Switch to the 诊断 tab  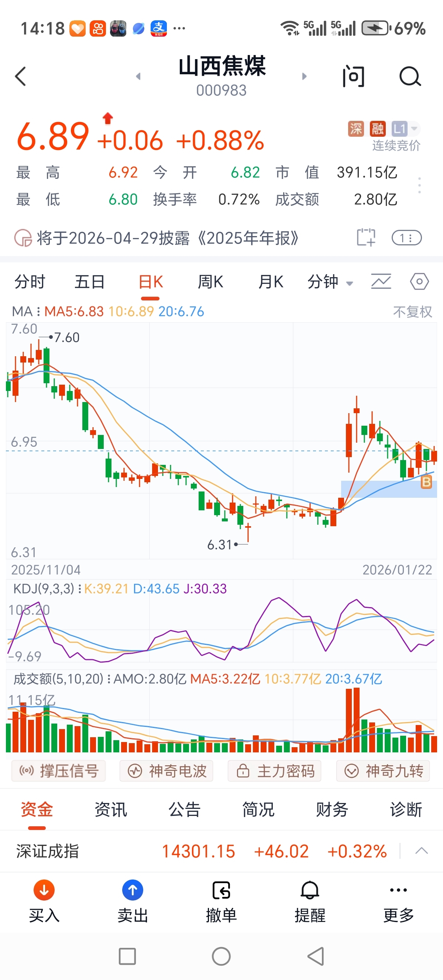[x=406, y=810]
